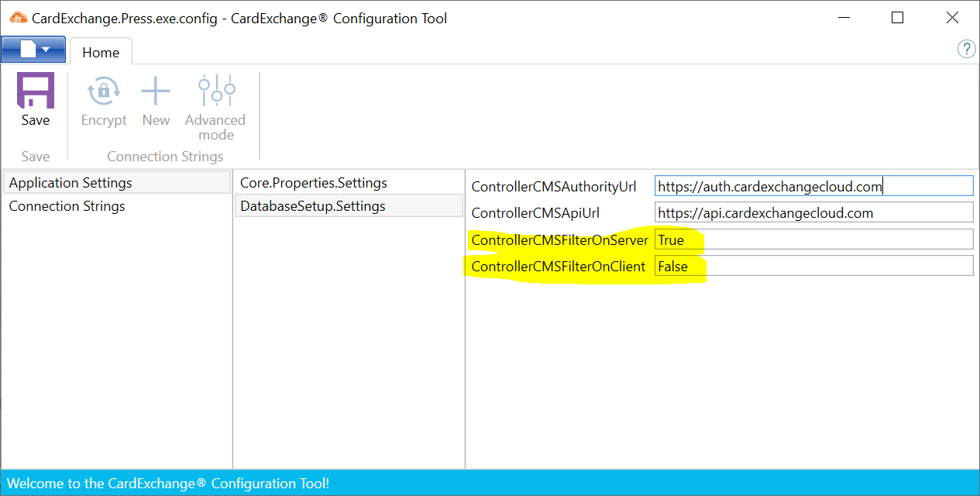The height and width of the screenshot is (496, 980).
Task: Open DatabaseSetup.Settings section
Action: coord(349,206)
